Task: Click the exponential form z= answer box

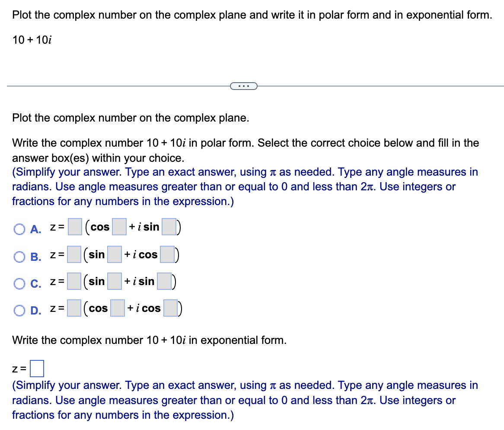Action: (37, 368)
